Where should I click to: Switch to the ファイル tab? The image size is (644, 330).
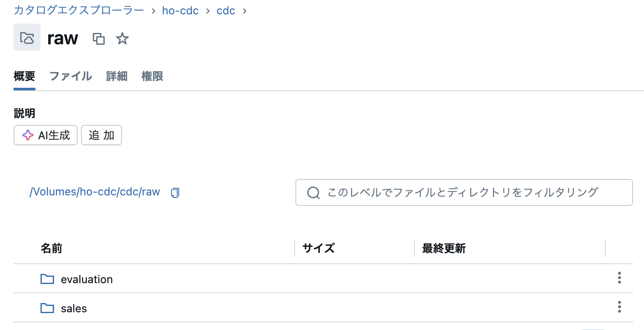[70, 76]
